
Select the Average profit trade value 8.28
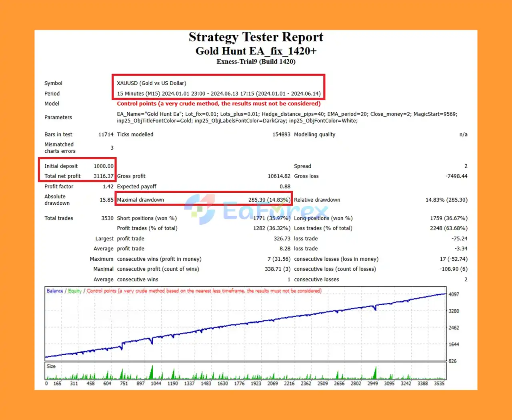pos(285,248)
